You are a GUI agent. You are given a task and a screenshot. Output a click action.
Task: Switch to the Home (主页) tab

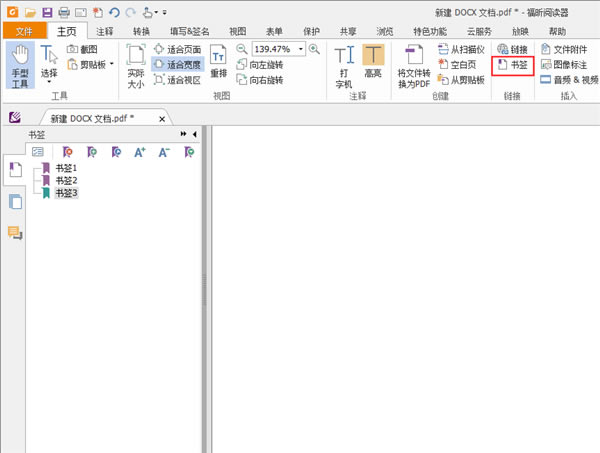click(67, 31)
